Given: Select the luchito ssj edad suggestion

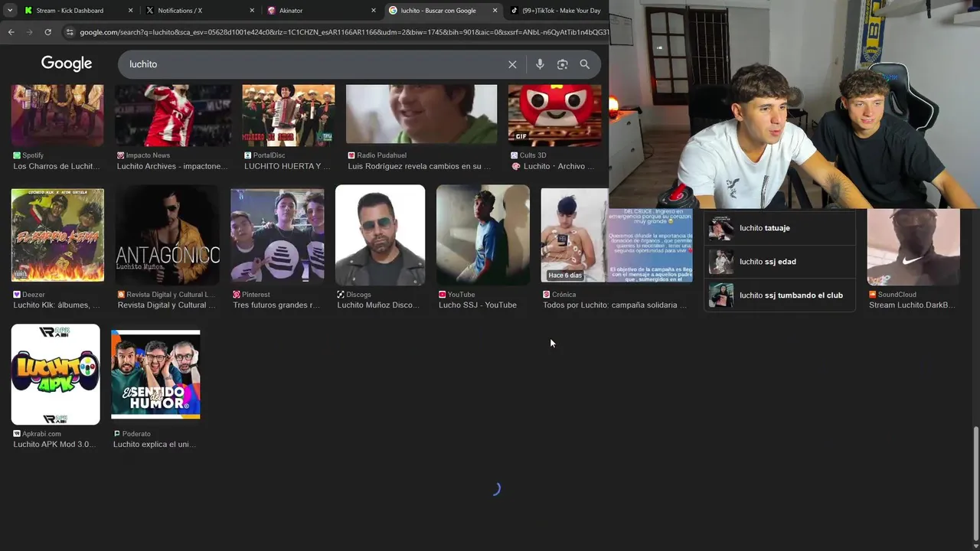Looking at the screenshot, I should point(779,262).
